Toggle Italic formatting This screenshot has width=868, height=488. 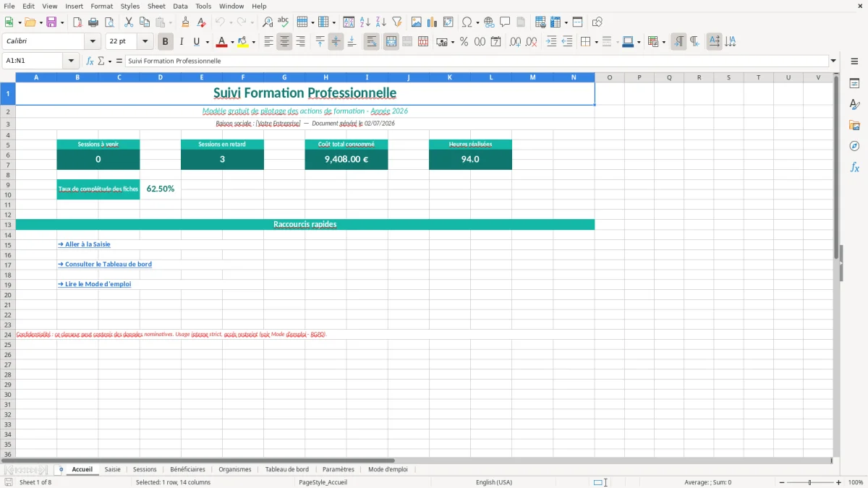click(182, 42)
